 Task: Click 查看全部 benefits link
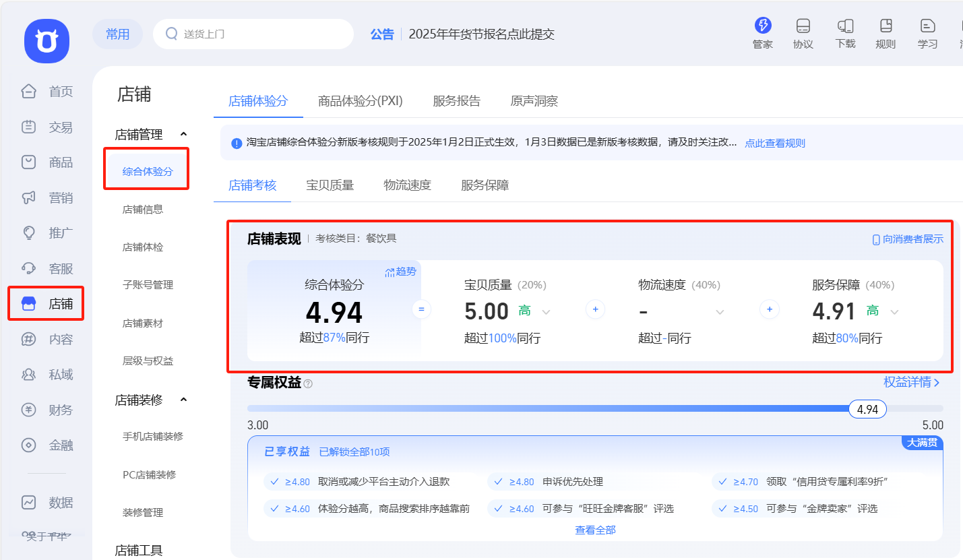[595, 530]
